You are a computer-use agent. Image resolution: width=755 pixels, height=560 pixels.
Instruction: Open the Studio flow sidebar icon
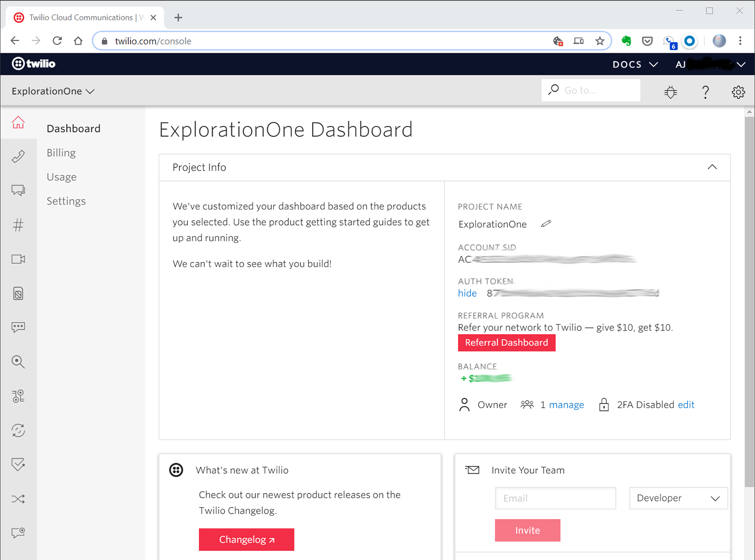click(18, 396)
